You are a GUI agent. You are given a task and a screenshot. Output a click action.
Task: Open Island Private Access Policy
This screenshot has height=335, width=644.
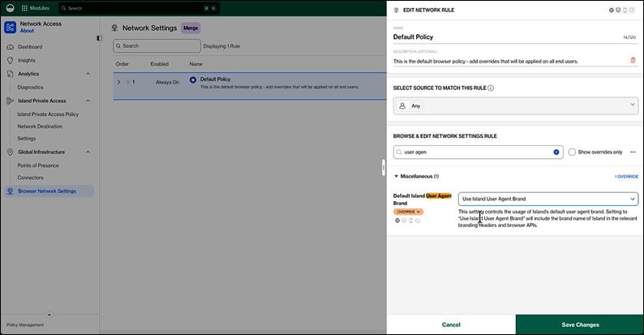pyautogui.click(x=48, y=114)
